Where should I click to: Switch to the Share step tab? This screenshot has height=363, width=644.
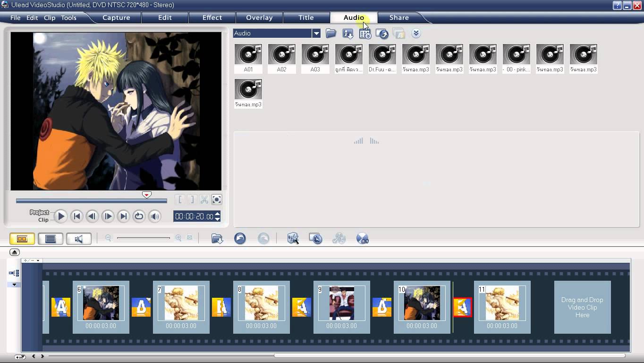(x=399, y=17)
